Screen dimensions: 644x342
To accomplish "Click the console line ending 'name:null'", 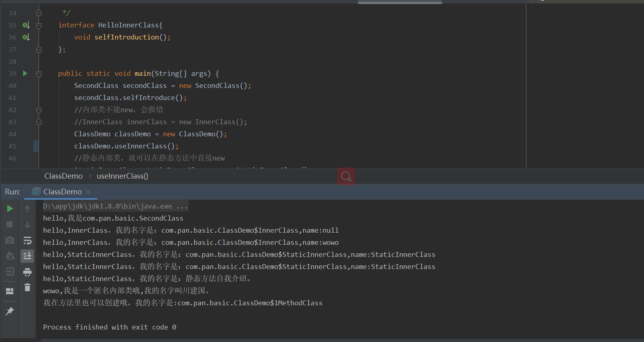I will click(191, 230).
